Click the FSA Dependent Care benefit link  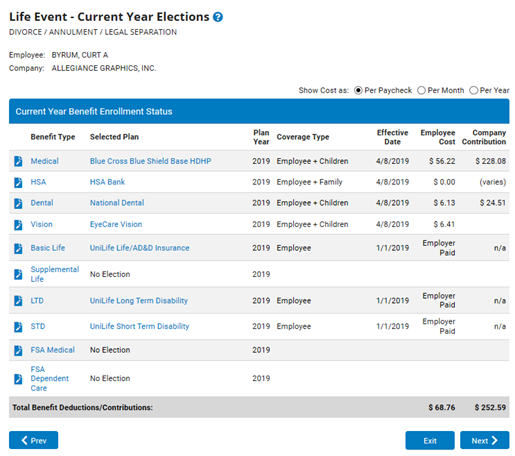point(50,379)
